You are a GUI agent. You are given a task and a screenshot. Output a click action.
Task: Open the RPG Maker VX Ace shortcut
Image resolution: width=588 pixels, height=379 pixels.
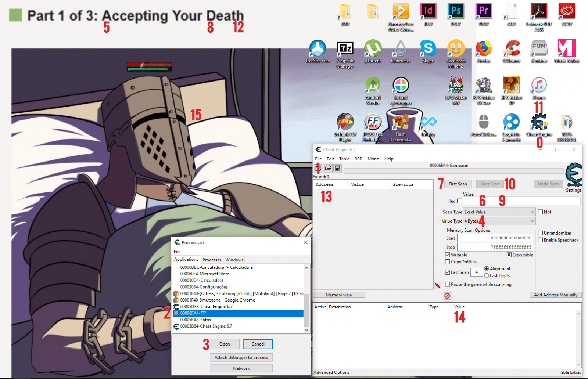tap(484, 91)
